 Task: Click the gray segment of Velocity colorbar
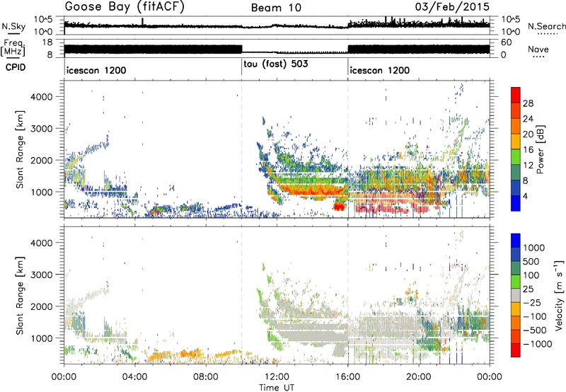[516, 295]
